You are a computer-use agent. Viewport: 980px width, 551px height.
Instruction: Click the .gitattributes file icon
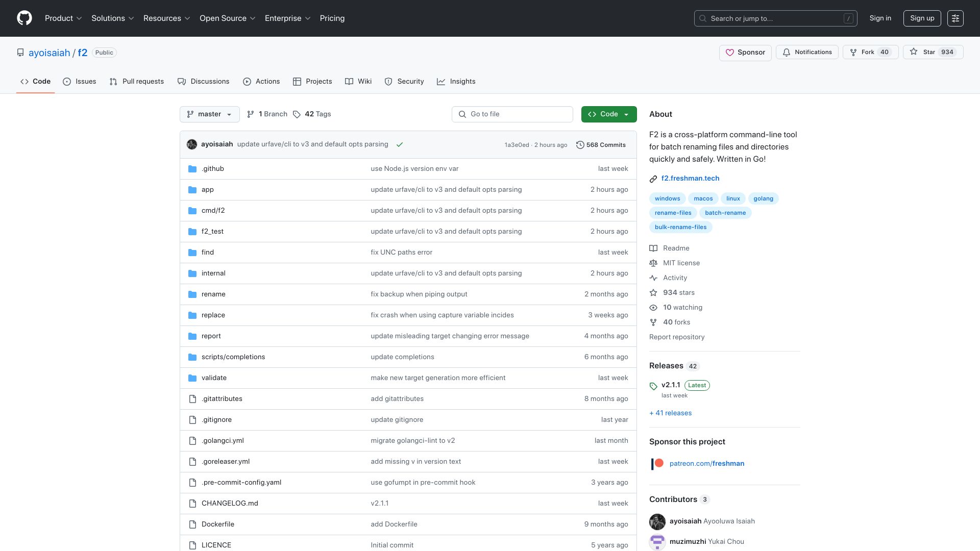192,399
